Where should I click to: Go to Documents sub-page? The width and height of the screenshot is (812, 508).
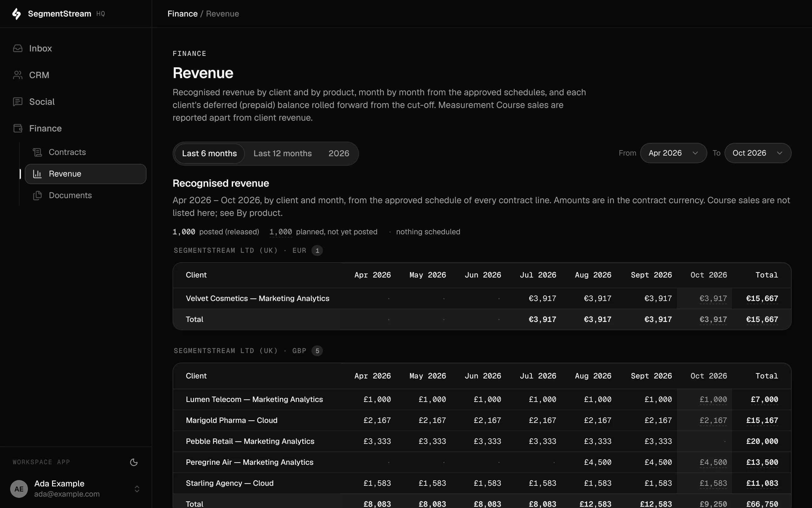coord(86,196)
